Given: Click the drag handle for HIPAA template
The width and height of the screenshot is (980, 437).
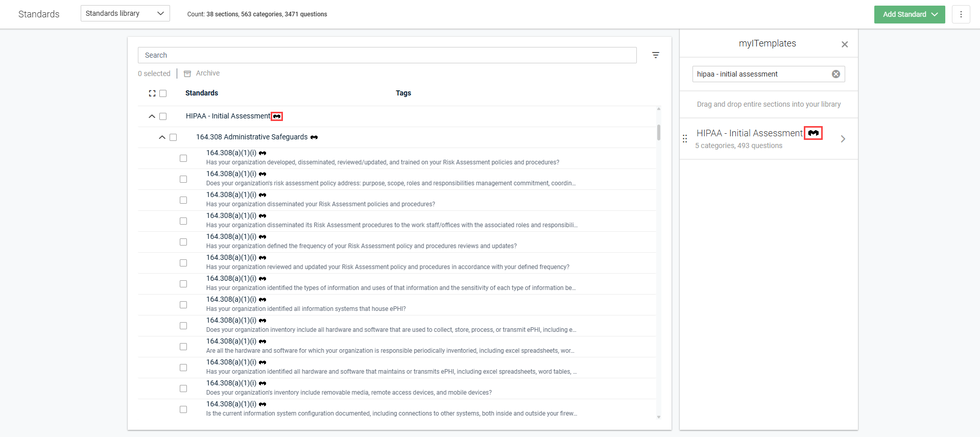Looking at the screenshot, I should click(x=685, y=139).
